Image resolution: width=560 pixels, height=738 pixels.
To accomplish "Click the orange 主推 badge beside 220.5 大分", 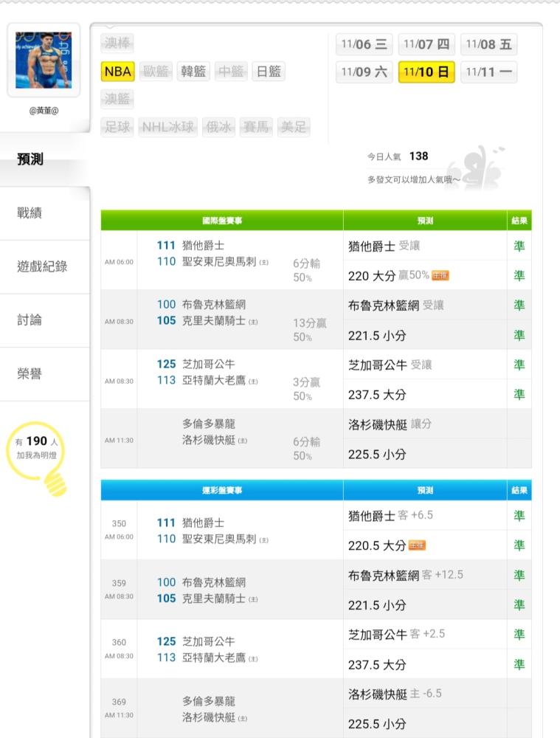I will 417,545.
